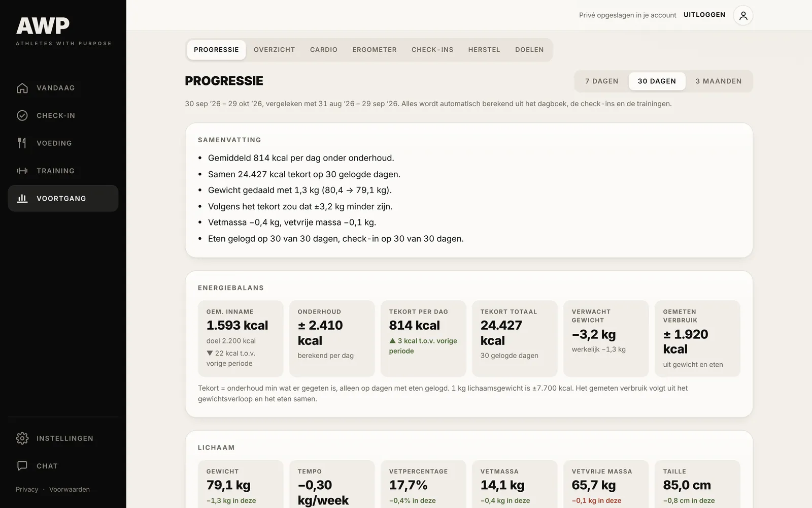This screenshot has height=508, width=812.
Task: Click the Verwacht gewicht −3,2 kg card
Action: pyautogui.click(x=606, y=338)
